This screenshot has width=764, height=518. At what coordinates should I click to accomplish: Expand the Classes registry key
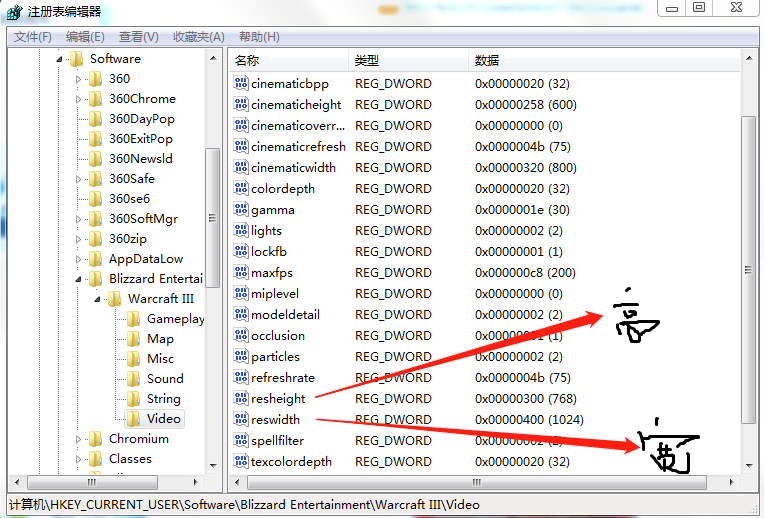pyautogui.click(x=78, y=459)
